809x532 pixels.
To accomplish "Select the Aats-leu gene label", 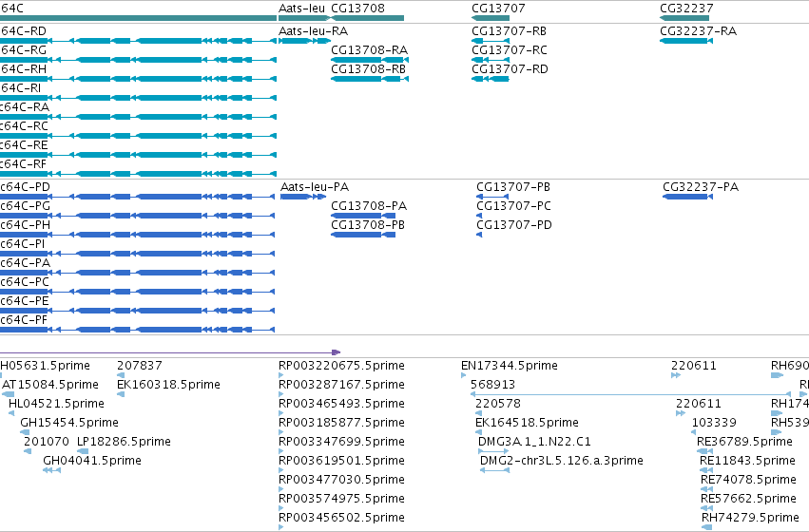I will 301,9.
